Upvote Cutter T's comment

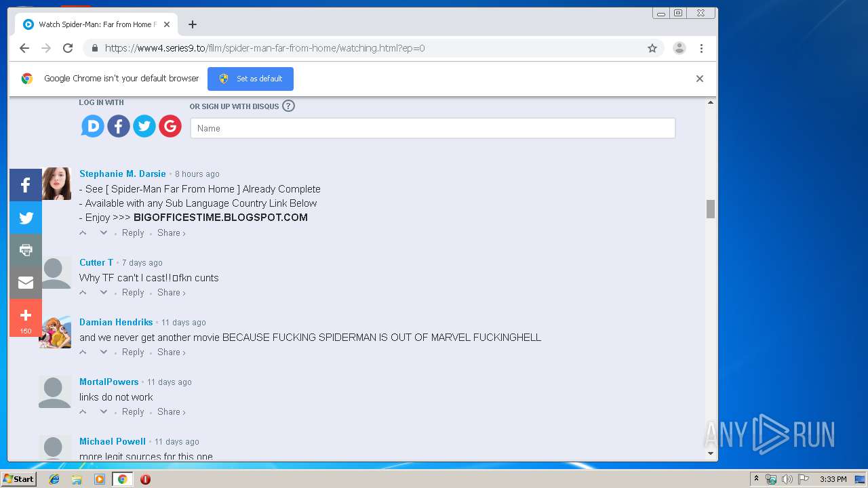click(x=83, y=292)
